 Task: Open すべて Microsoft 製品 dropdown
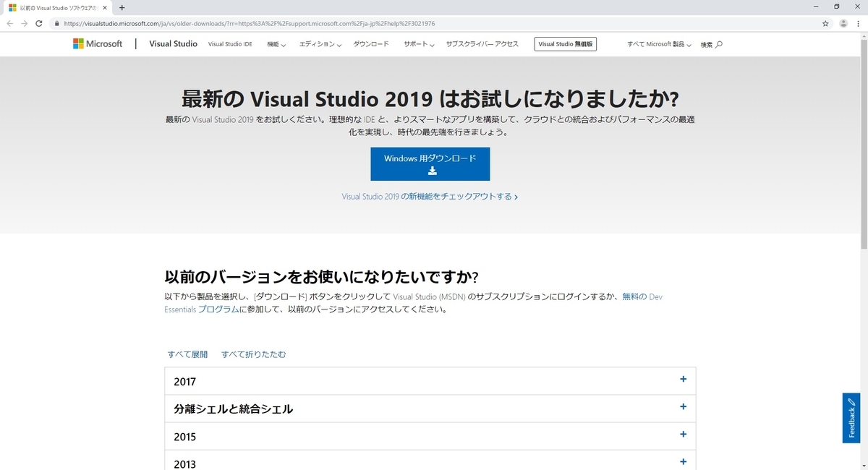tap(659, 44)
